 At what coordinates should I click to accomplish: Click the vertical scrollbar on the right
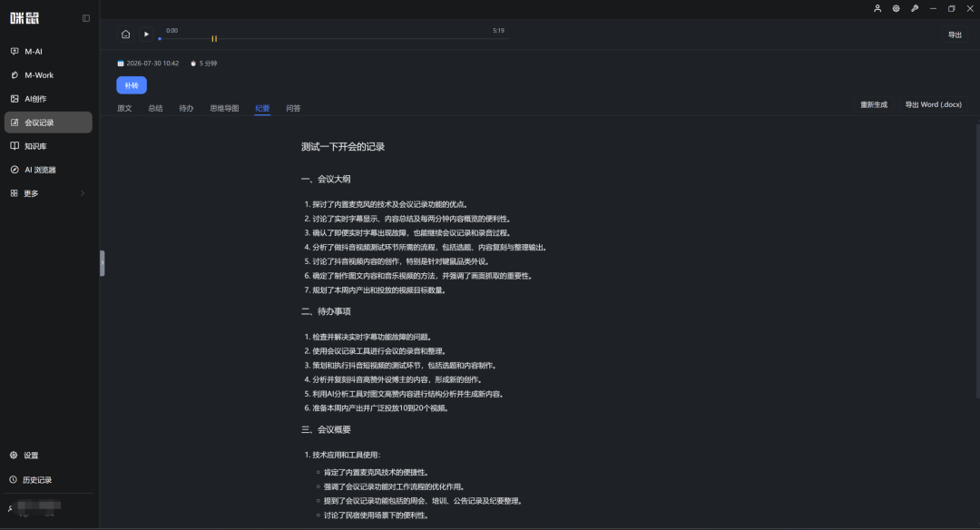pyautogui.click(x=977, y=260)
